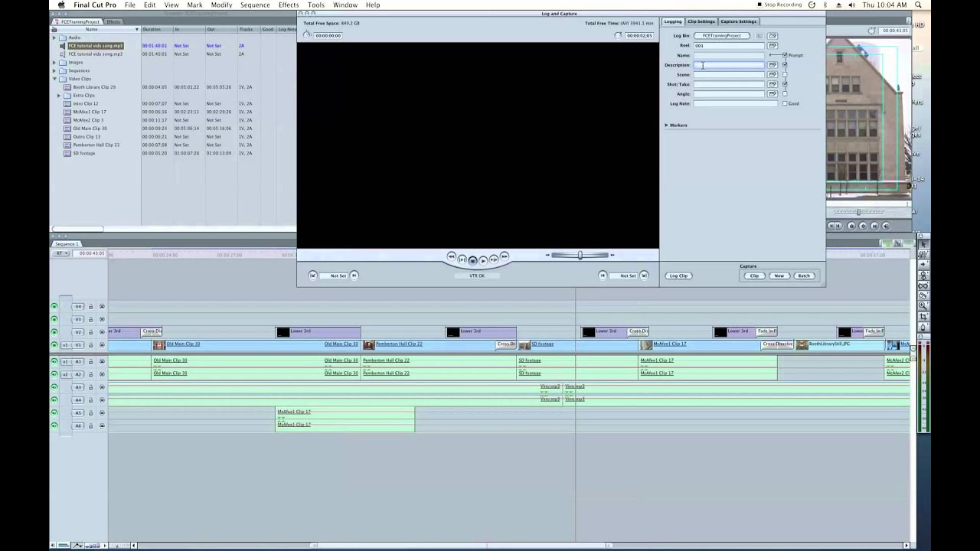
Task: Toggle the Description include-in-name checkbox
Action: click(785, 65)
